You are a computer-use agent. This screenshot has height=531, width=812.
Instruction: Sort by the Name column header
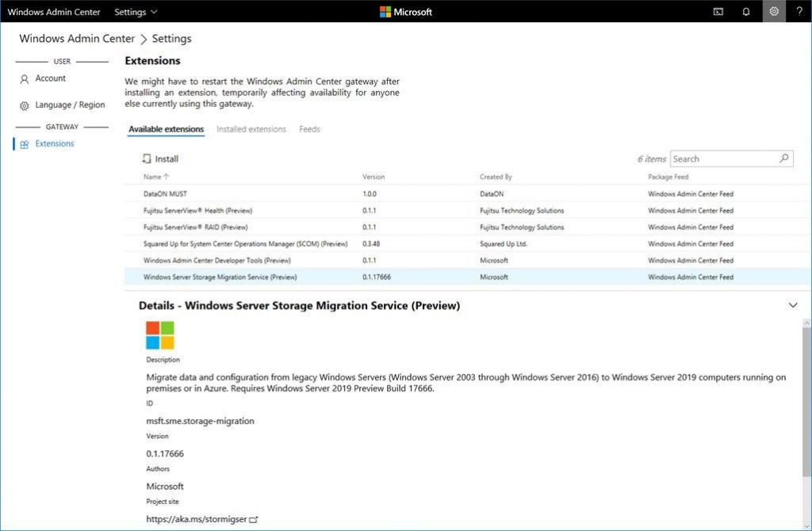[156, 177]
